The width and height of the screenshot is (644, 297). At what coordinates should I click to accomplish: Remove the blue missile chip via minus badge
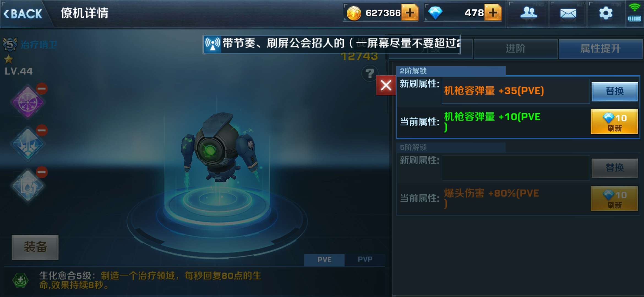[x=42, y=130]
